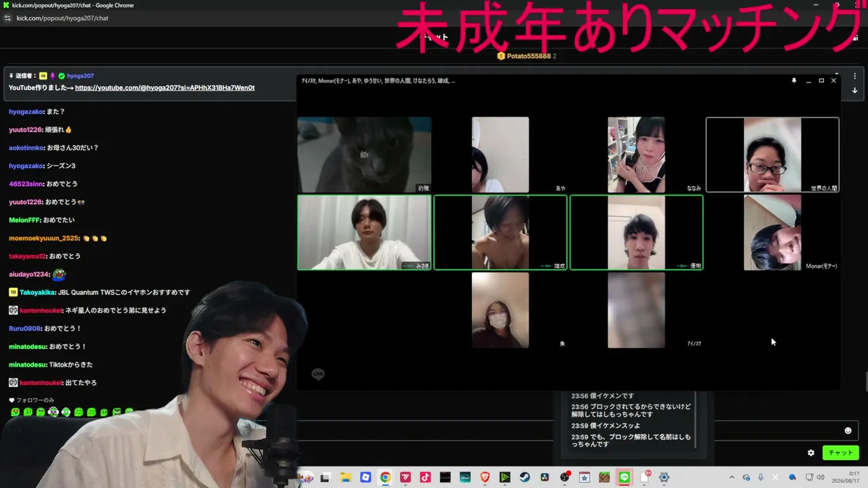Image resolution: width=868 pixels, height=488 pixels.
Task: Click the kick.com popout URL text
Action: [62, 18]
